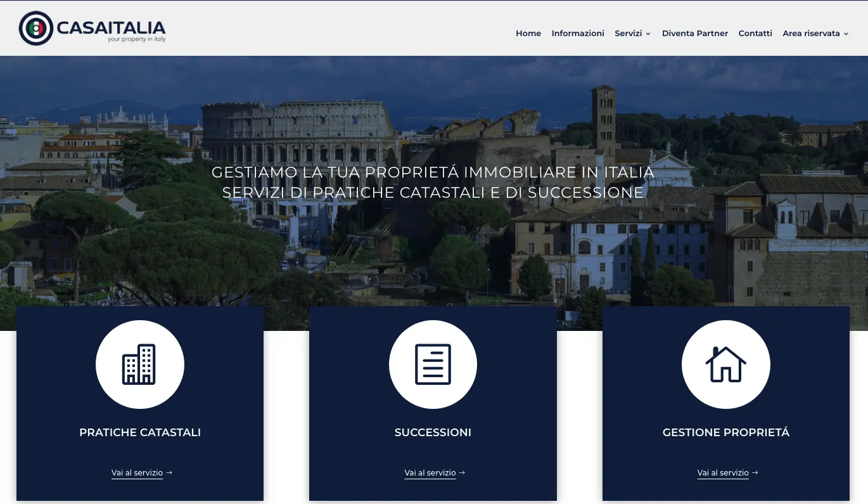Go to the Home page
868x504 pixels.
pos(528,34)
